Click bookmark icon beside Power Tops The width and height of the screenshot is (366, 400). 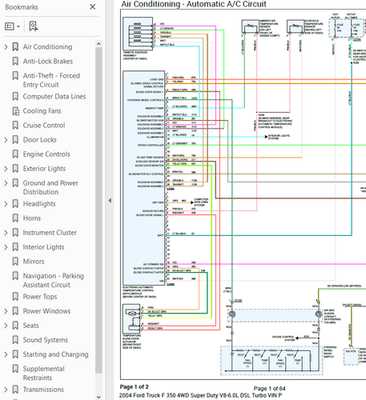tap(15, 297)
